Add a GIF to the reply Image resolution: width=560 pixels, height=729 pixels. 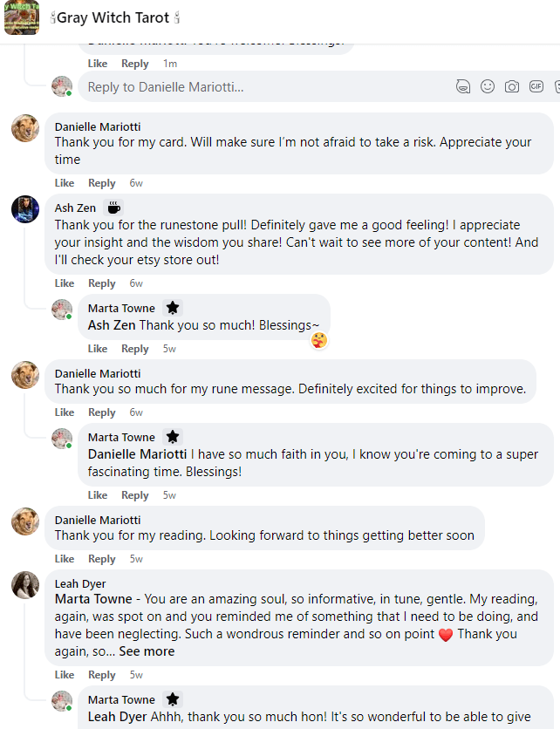point(536,86)
